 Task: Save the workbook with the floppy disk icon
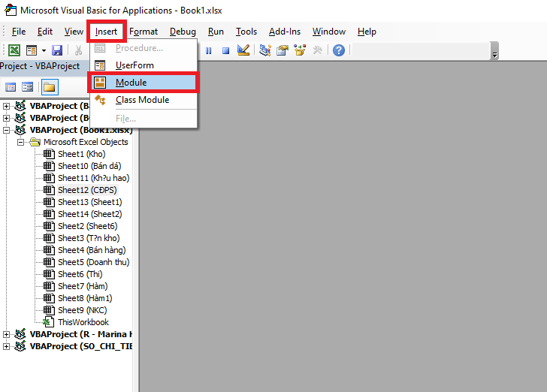click(x=57, y=50)
